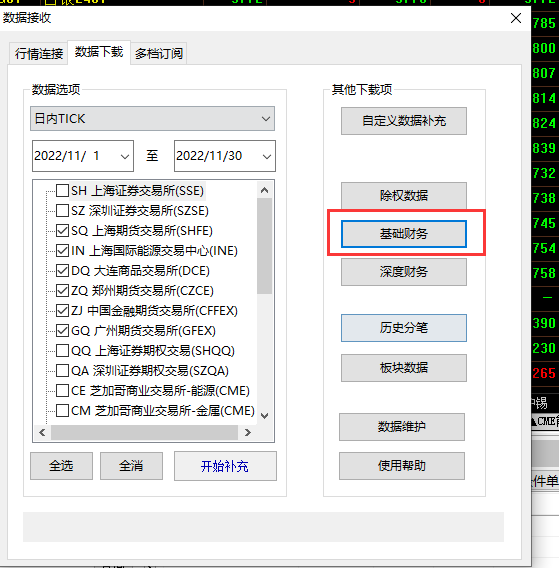Click the 板块数据 button
This screenshot has height=568, width=559.
[404, 368]
